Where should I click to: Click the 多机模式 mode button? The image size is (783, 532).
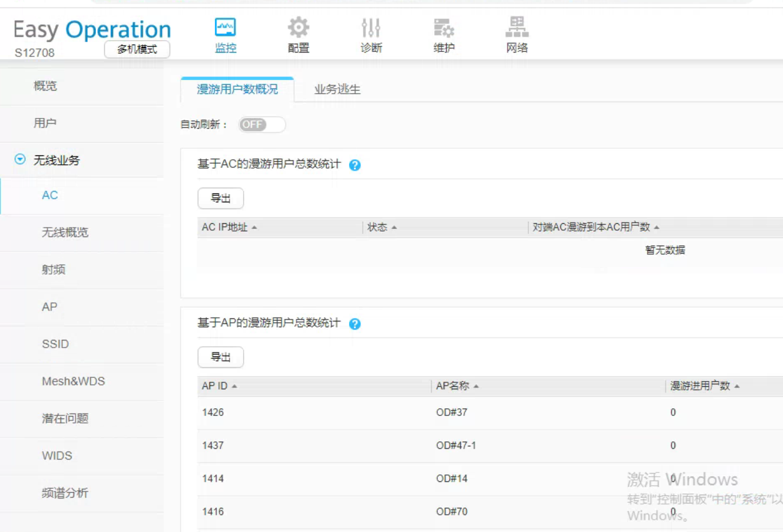[x=137, y=49]
